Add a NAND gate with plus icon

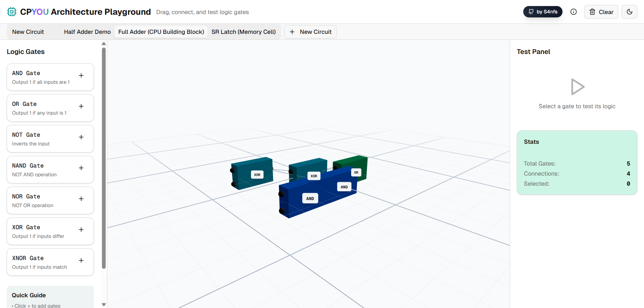point(81,168)
